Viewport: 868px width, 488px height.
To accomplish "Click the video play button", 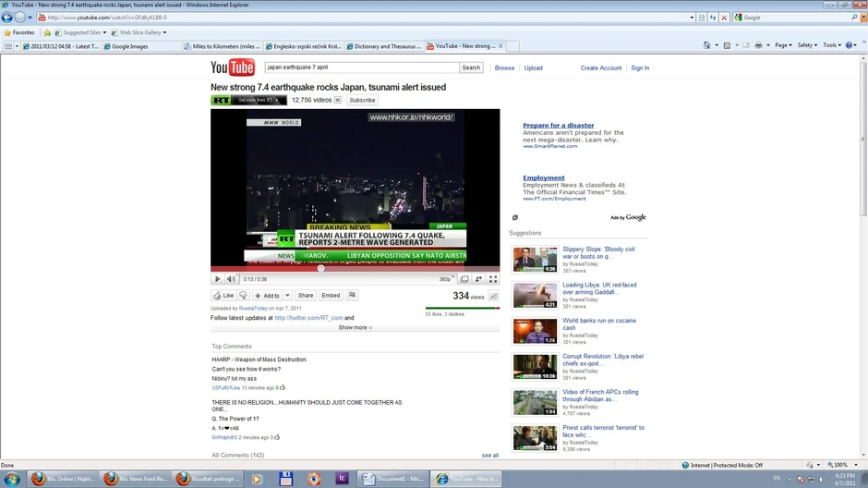I will (218, 279).
